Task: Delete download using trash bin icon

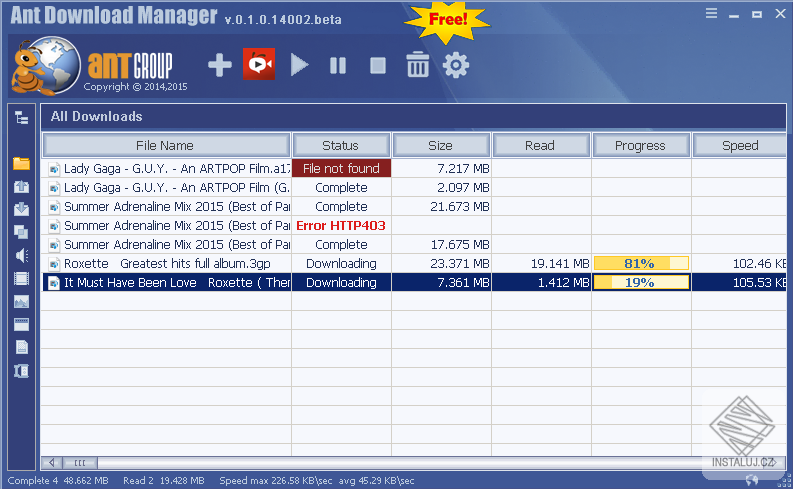Action: (x=418, y=64)
